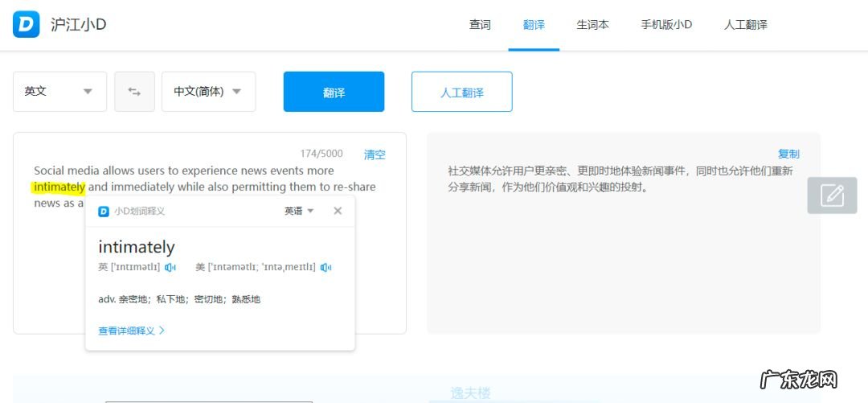Image resolution: width=868 pixels, height=403 pixels.
Task: Click the Hujiang 小D logo icon
Action: [26, 24]
